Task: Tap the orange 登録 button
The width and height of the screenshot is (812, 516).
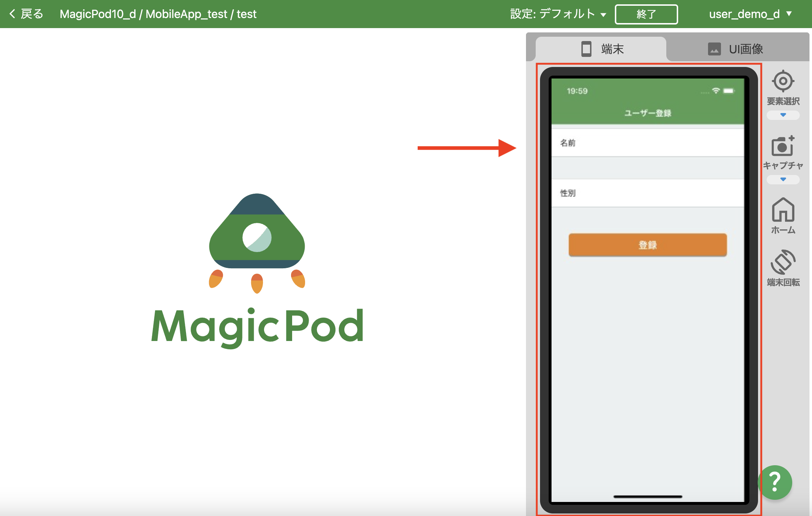Action: point(648,245)
